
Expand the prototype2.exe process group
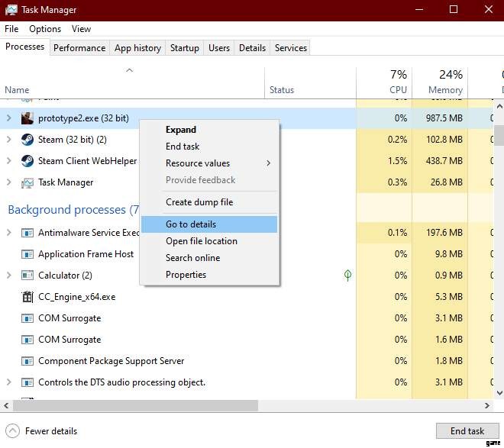tap(9, 118)
